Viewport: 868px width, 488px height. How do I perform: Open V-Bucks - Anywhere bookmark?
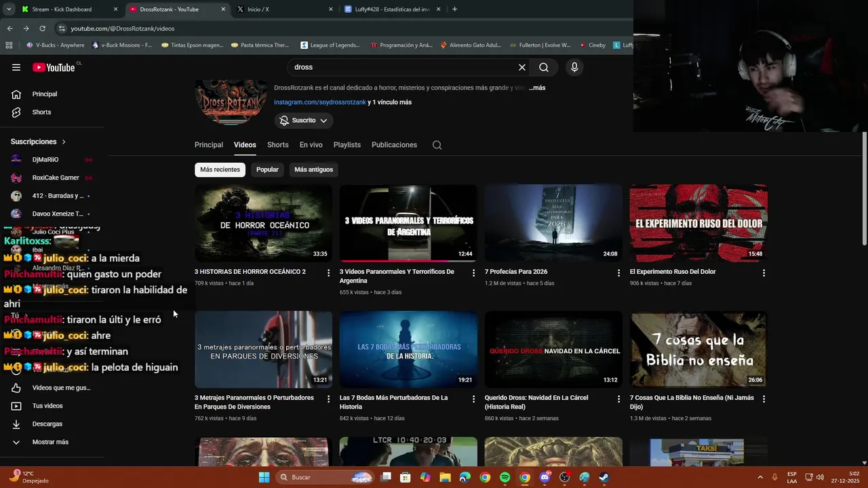(x=55, y=45)
